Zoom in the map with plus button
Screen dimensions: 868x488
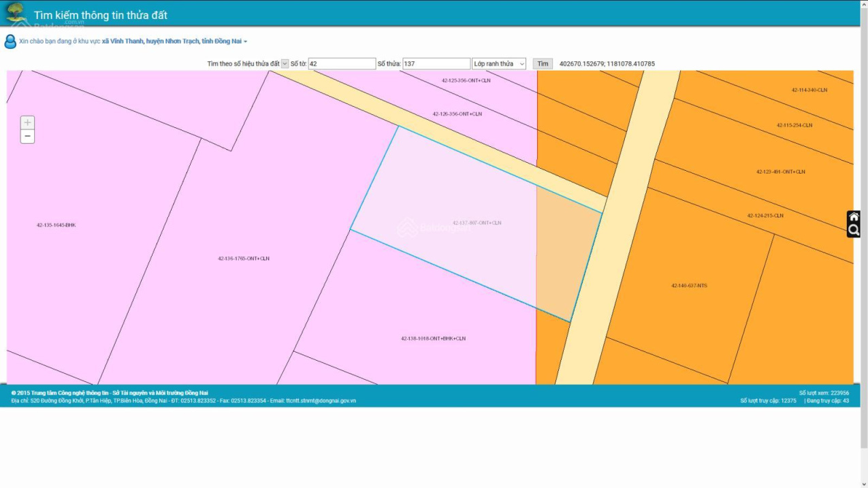pos(27,123)
